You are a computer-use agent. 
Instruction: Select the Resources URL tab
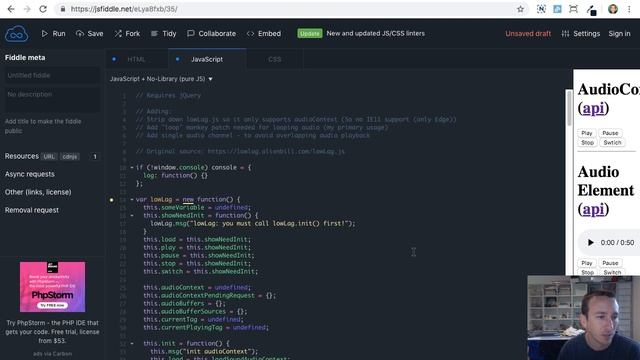pyautogui.click(x=49, y=157)
